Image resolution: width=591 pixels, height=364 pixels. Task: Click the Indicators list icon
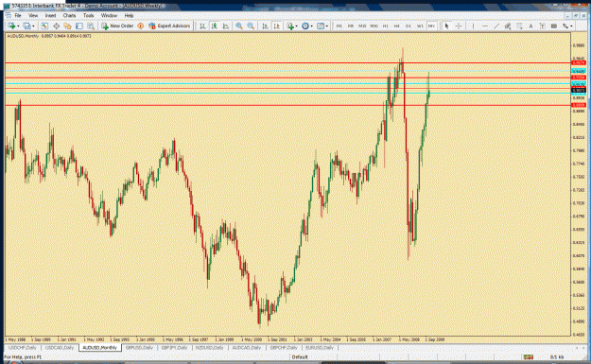[x=290, y=26]
